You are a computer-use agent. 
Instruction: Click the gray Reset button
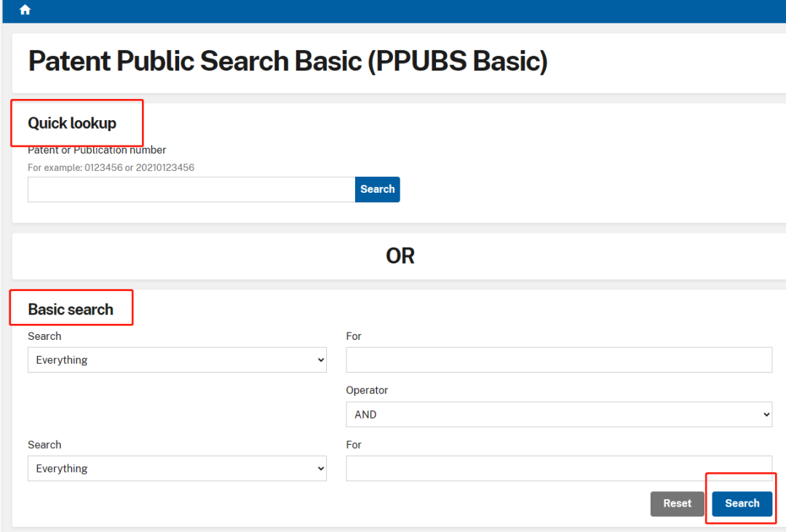point(678,504)
